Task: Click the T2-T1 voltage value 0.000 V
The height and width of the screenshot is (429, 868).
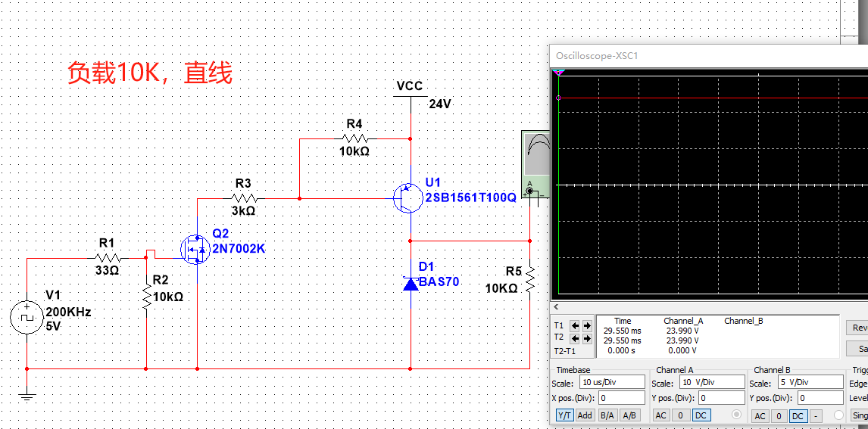Action: 682,350
